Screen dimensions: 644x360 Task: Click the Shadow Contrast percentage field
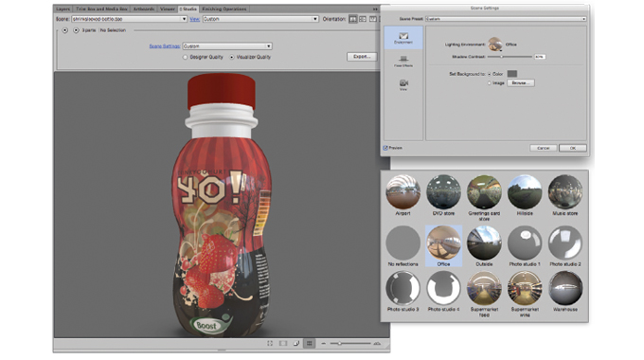[x=540, y=57]
